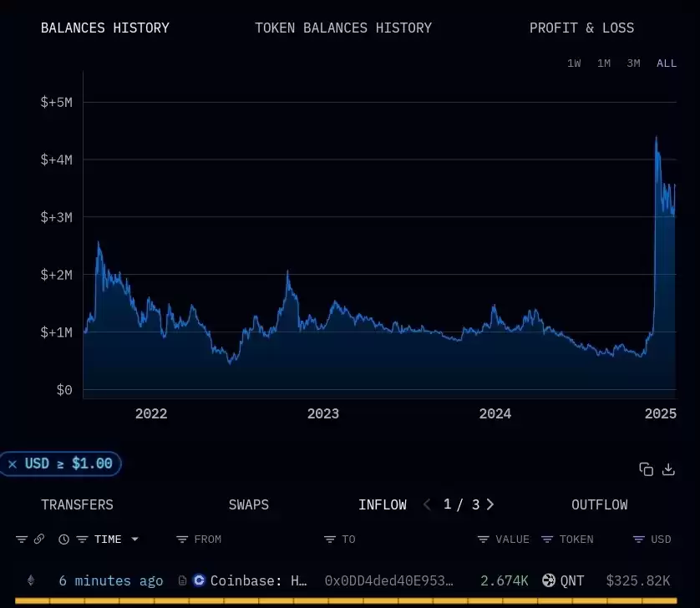Open recipient address 0x0DD4ded40E953…
This screenshot has height=608, width=700.
coord(388,580)
